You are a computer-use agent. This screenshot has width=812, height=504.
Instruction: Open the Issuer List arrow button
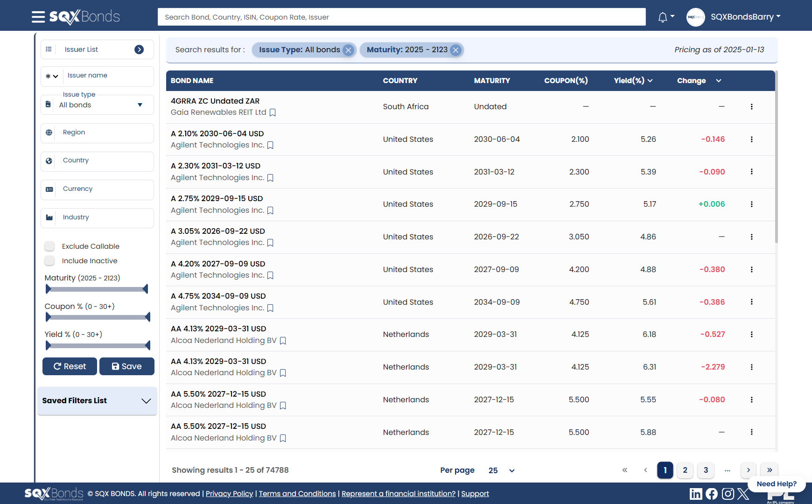(139, 49)
